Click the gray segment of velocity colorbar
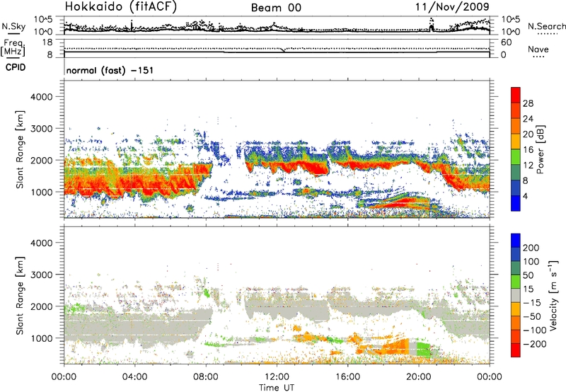This screenshot has height=392, width=566. pyautogui.click(x=516, y=295)
